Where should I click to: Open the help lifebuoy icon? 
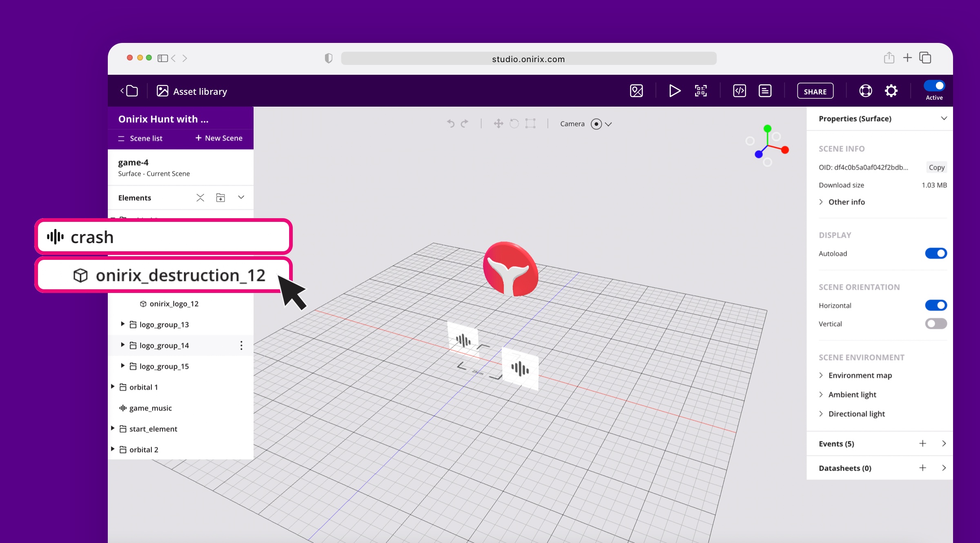tap(865, 91)
